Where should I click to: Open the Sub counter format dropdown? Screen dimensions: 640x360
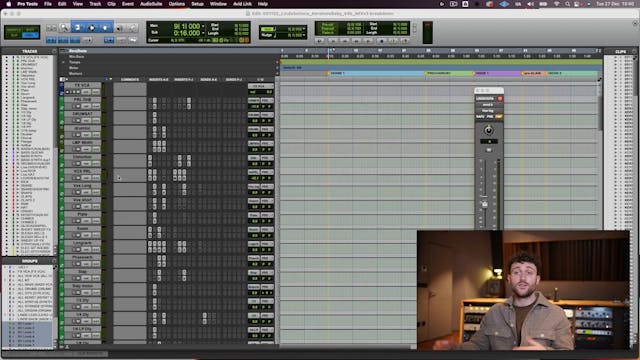(x=203, y=33)
